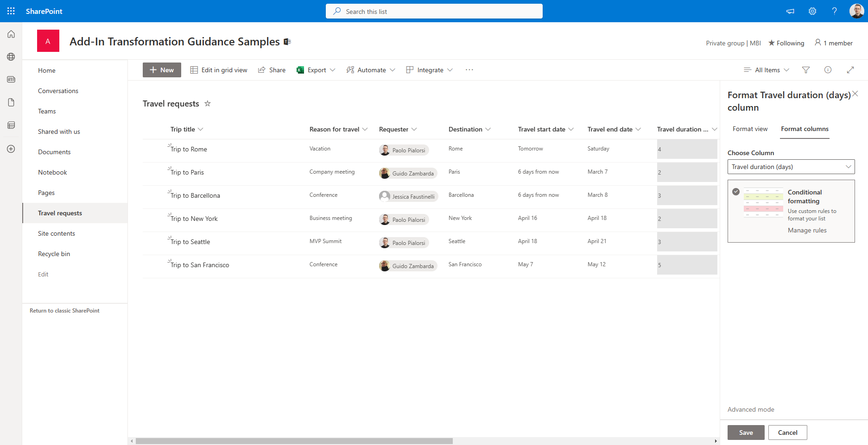Click the Manage rules link
Viewport: 868px width, 445px height.
(x=807, y=230)
